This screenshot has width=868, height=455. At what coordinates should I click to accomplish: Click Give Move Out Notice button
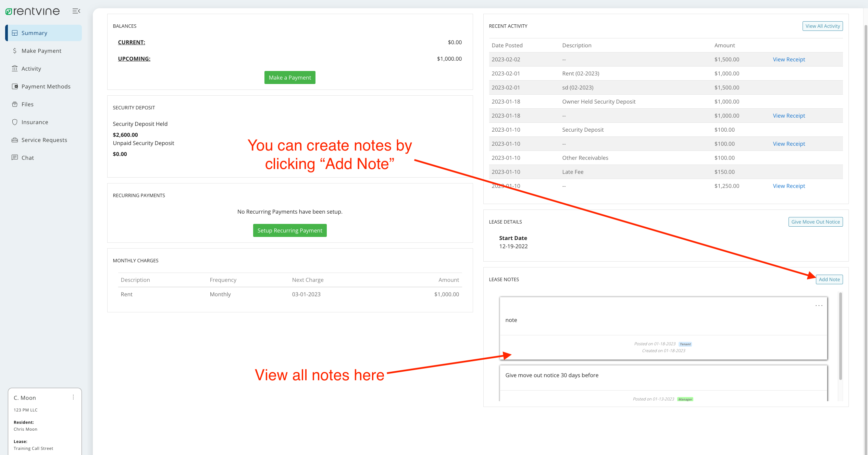coord(815,222)
